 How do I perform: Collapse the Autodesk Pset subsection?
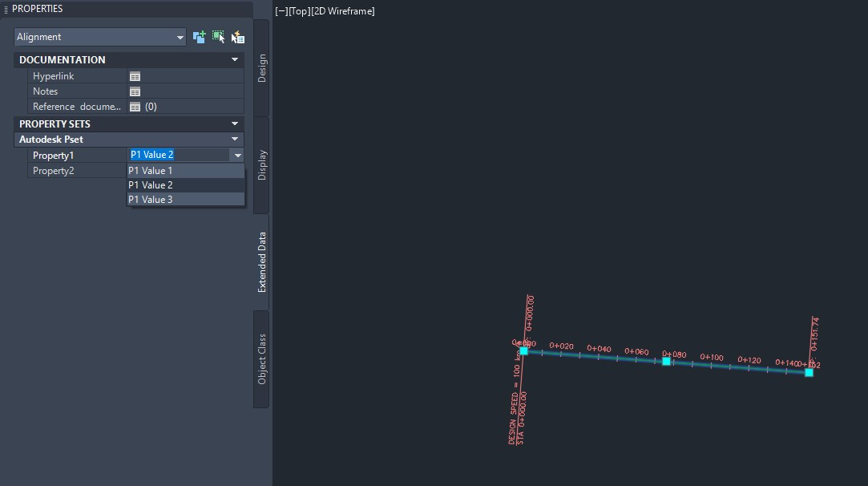click(235, 139)
